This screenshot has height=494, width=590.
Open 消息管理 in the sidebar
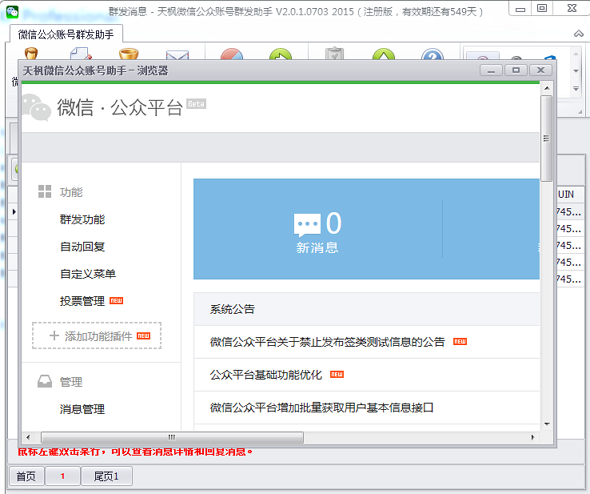82,409
